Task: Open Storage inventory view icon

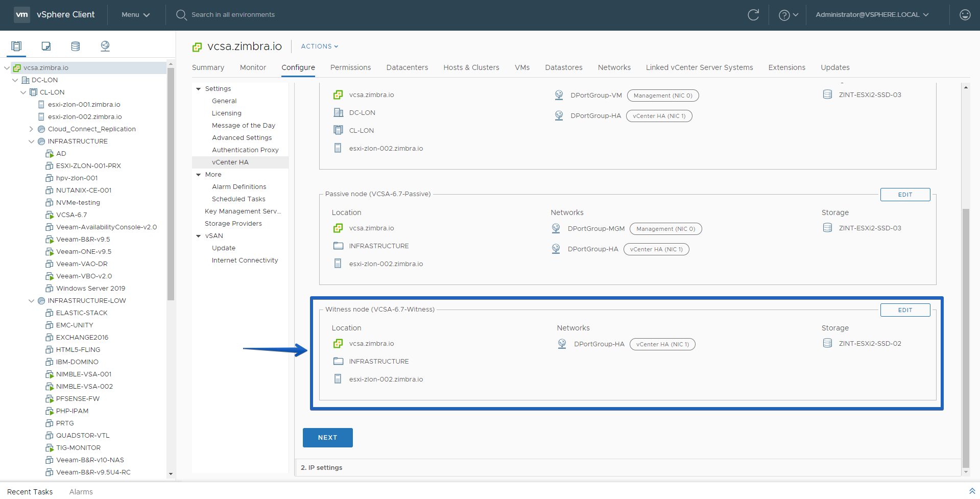Action: (76, 46)
